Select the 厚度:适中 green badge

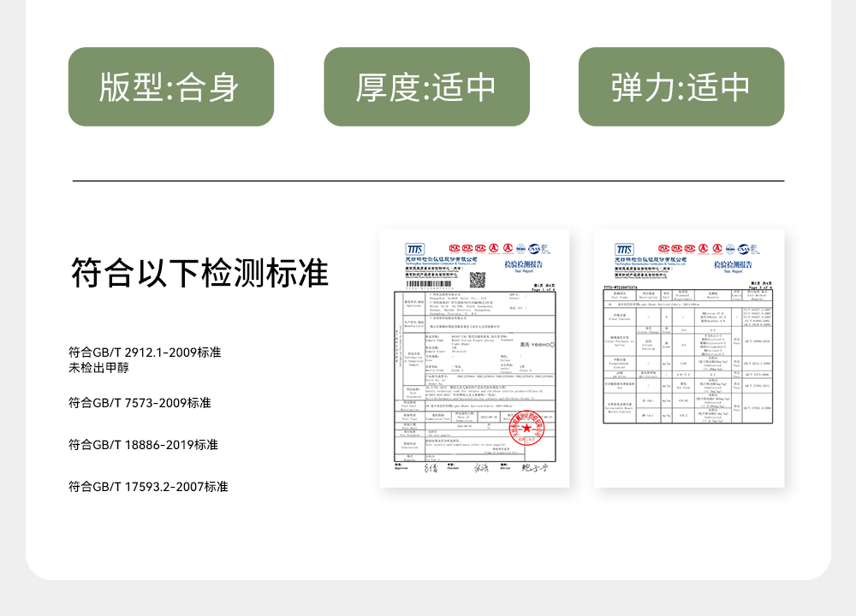click(x=426, y=86)
